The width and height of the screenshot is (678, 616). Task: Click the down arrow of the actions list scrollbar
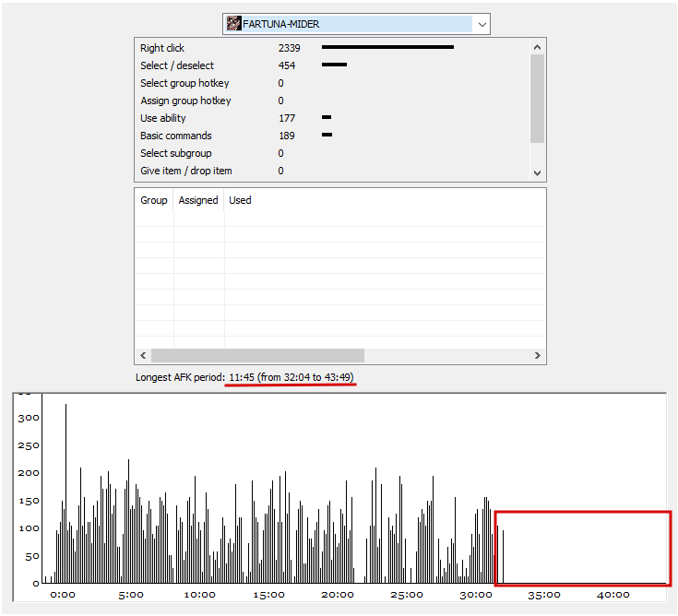537,173
